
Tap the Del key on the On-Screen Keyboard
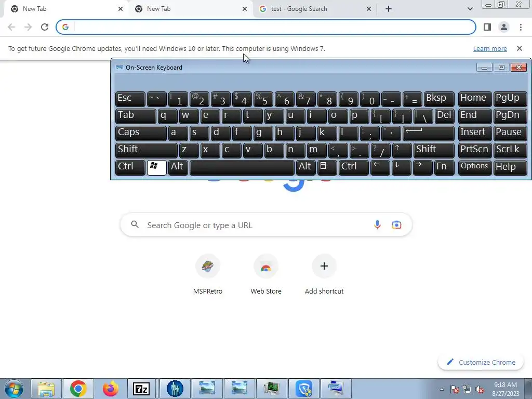point(445,116)
